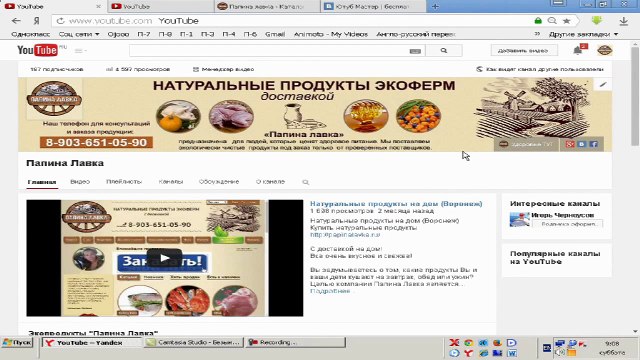Viewport: 640px width, 360px height.
Task: Select the О канале channel tab
Action: [x=270, y=182]
